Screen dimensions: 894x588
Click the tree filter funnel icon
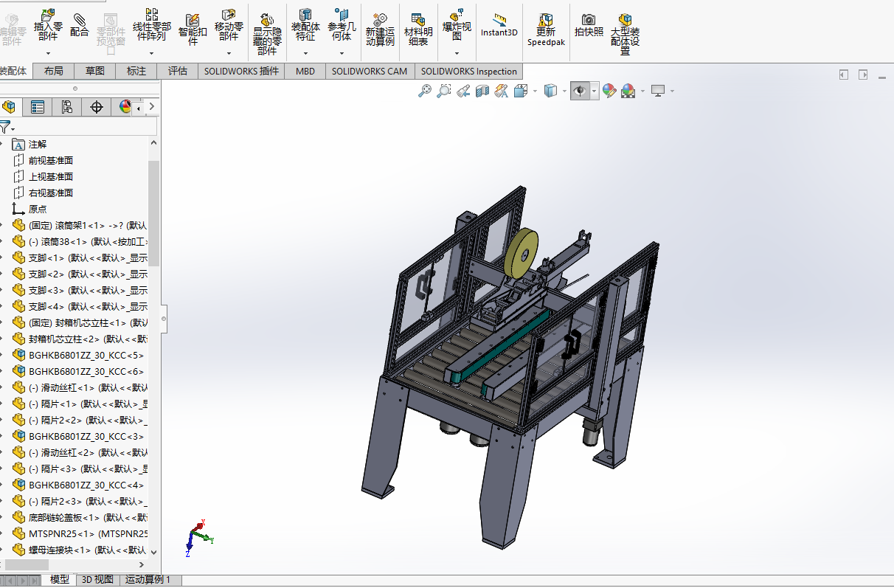[4, 127]
